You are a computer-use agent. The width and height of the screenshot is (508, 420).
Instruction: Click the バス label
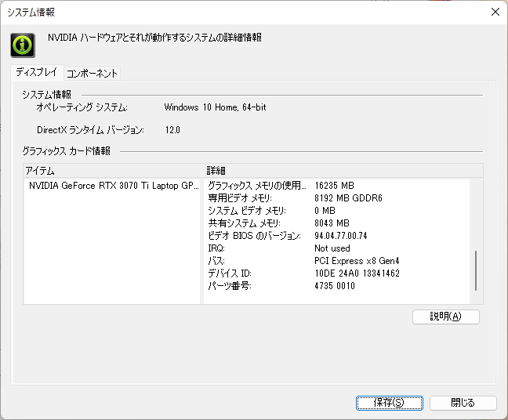tap(216, 261)
